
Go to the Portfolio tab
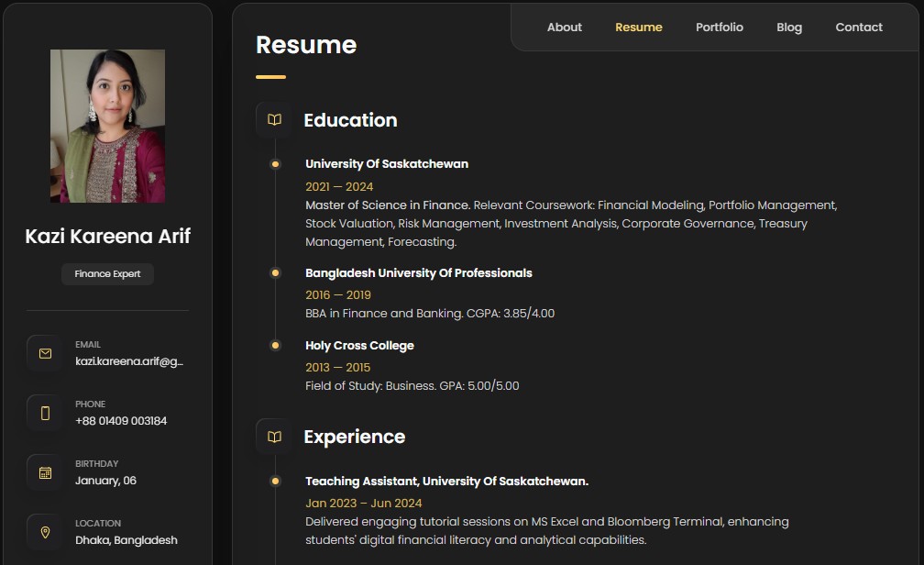[719, 28]
